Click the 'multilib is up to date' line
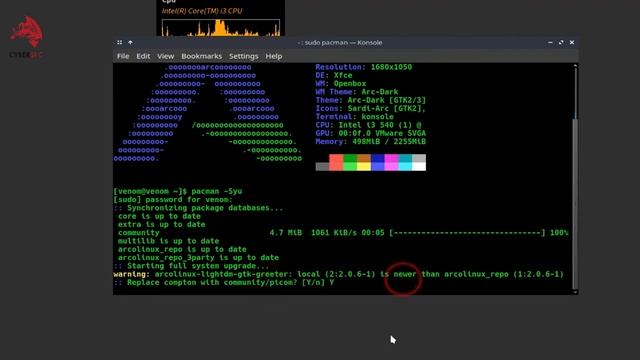640x360 pixels. click(x=168, y=241)
